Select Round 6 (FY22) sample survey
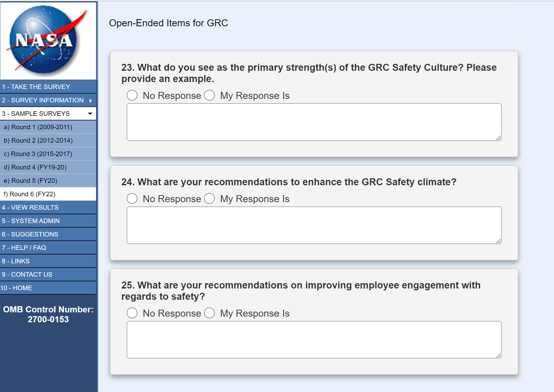This screenshot has height=392, width=554. (30, 194)
